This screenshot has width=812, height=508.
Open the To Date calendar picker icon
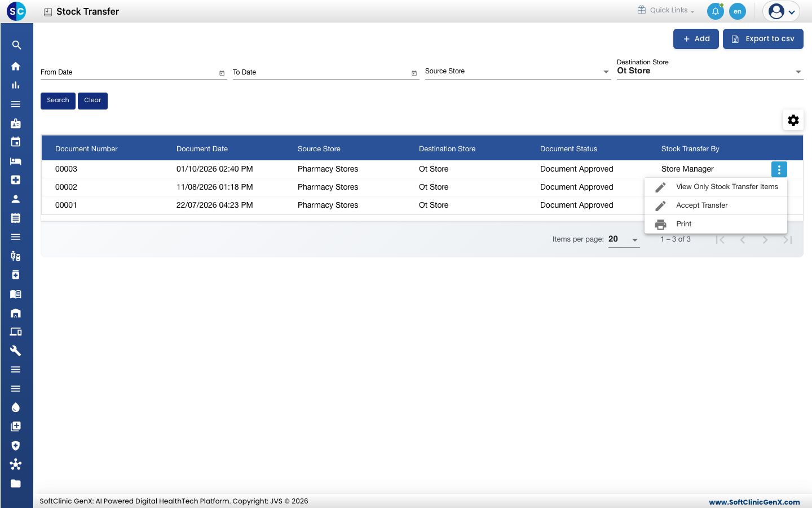[414, 73]
